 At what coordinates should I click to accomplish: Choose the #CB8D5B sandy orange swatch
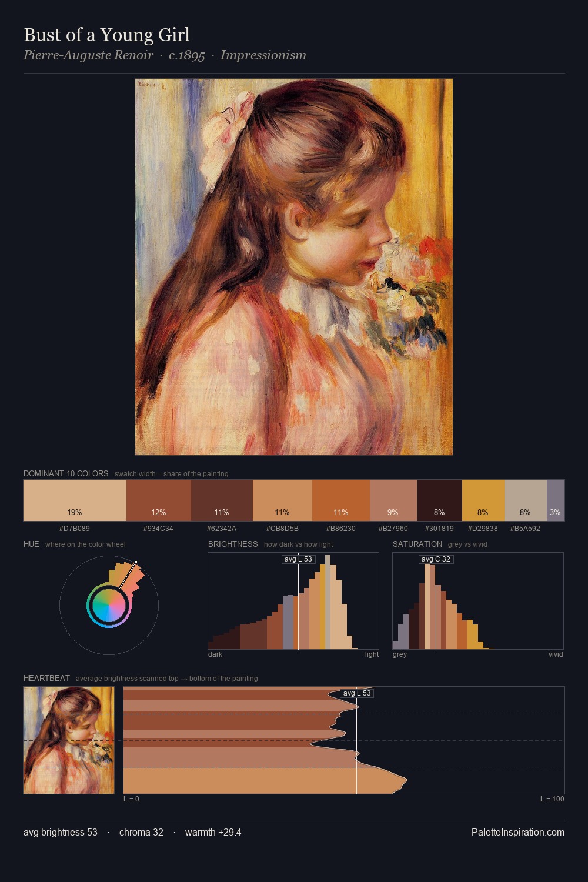pos(282,500)
